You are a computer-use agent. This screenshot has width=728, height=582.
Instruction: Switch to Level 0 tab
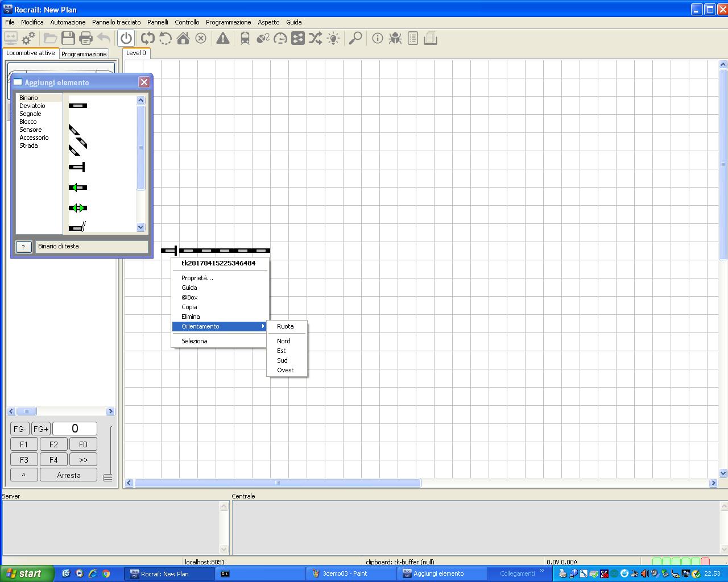pos(136,53)
